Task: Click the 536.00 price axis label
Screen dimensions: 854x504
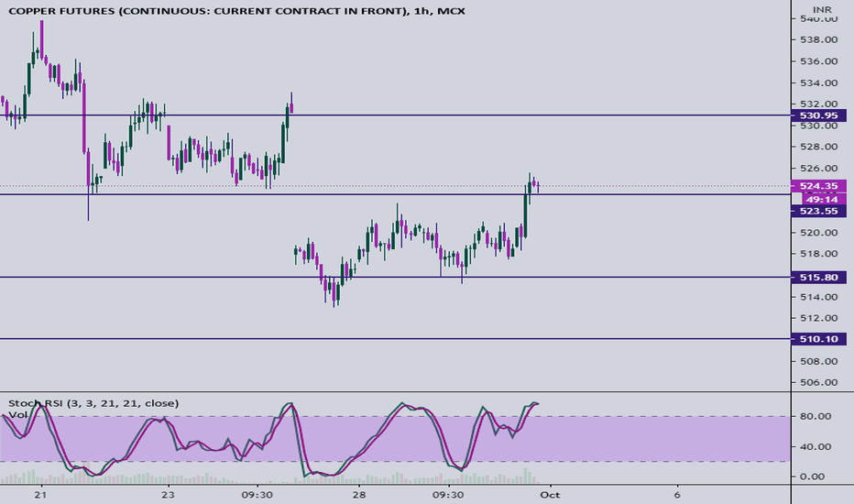Action: 818,61
